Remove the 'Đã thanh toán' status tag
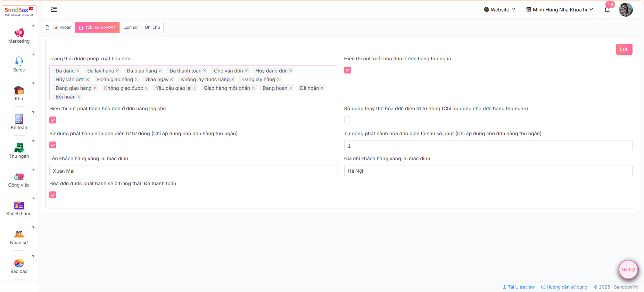 205,71
